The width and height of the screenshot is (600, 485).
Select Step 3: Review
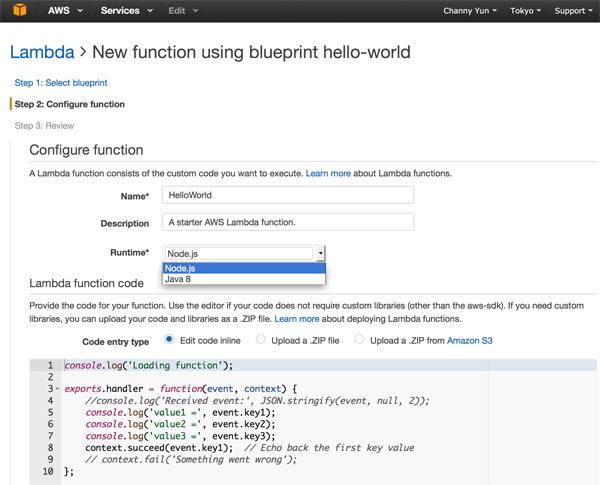click(44, 126)
